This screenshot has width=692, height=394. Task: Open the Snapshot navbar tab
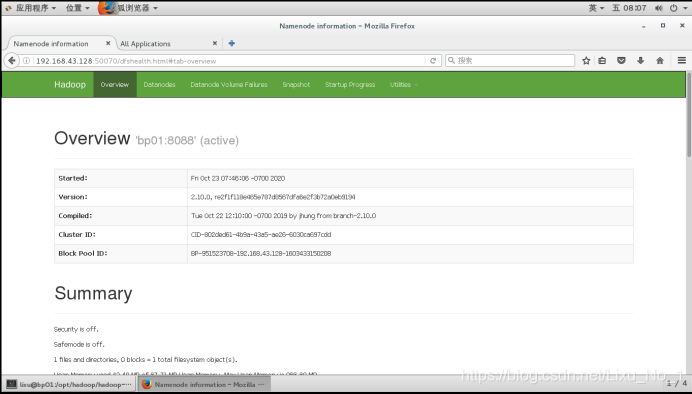(296, 85)
